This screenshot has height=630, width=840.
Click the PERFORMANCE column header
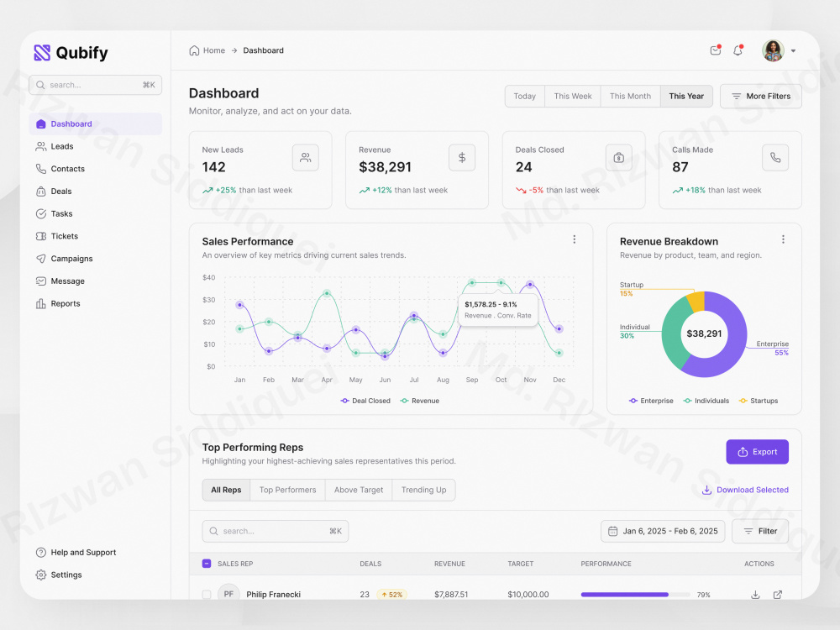pyautogui.click(x=606, y=564)
